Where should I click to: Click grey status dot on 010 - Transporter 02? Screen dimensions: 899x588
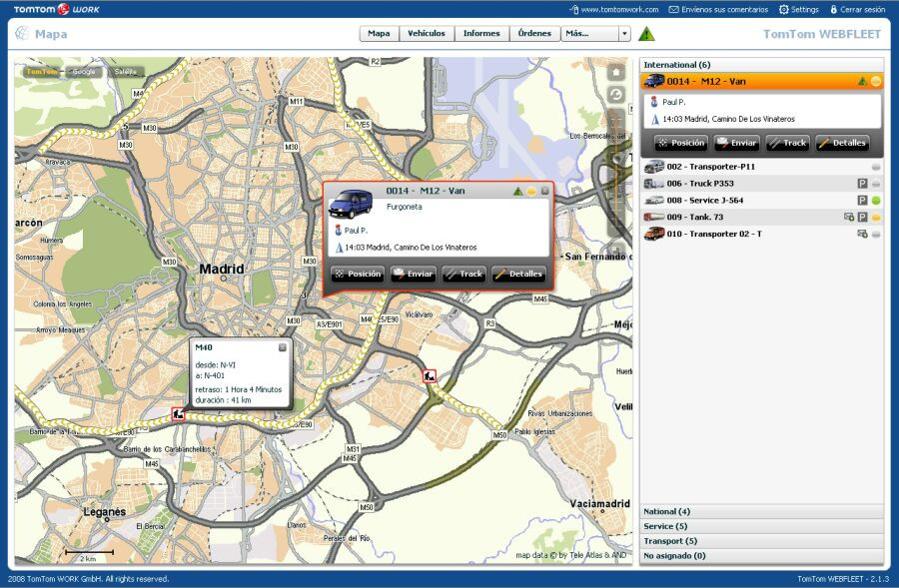[x=876, y=234]
